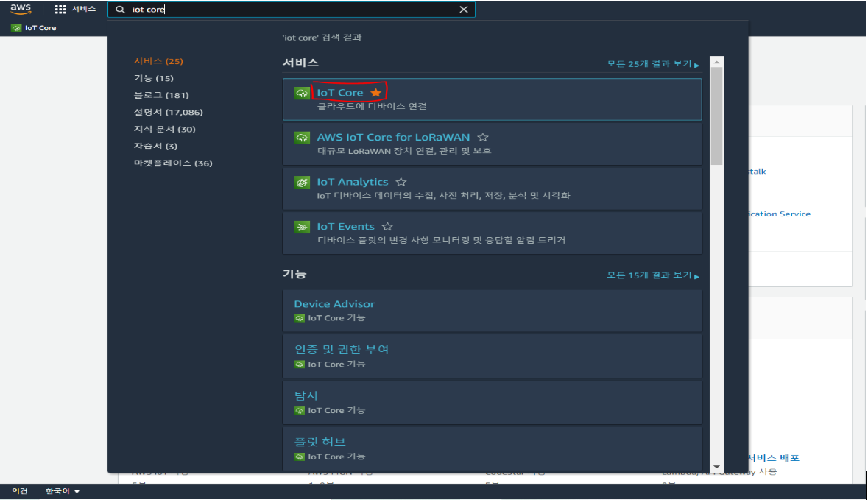
Task: Select 마켓플레이스 (36) filter category
Action: [x=173, y=163]
